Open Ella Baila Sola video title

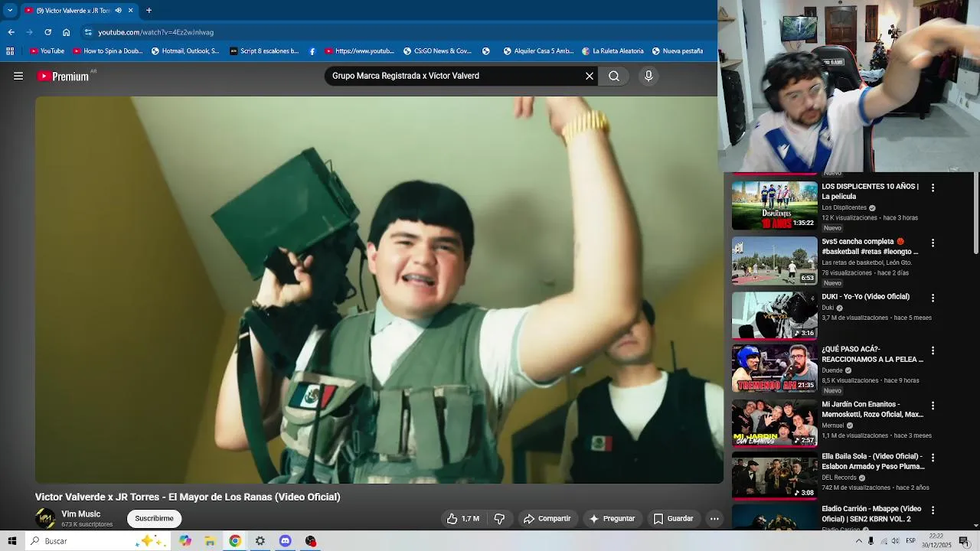873,461
